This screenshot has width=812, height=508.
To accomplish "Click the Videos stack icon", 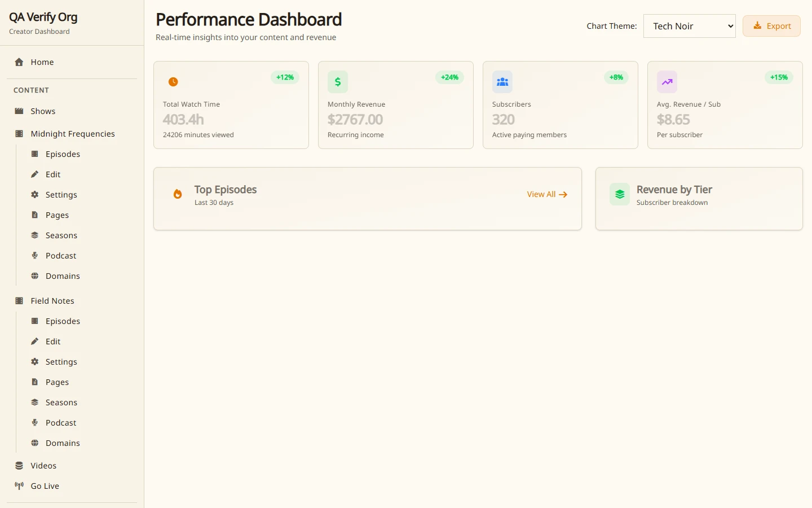I will (19, 466).
